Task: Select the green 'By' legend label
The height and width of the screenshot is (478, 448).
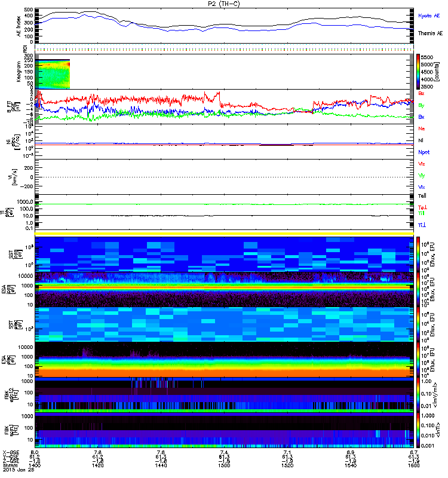Action: pos(421,106)
